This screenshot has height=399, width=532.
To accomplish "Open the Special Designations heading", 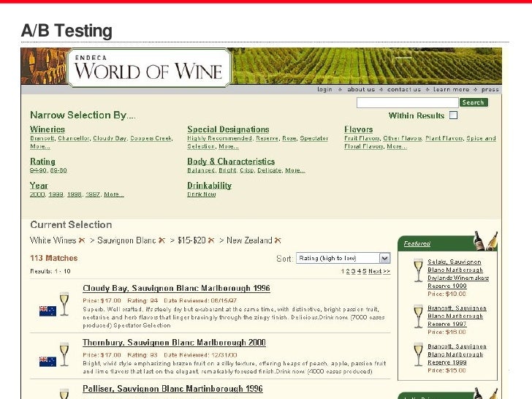I will click(228, 129).
